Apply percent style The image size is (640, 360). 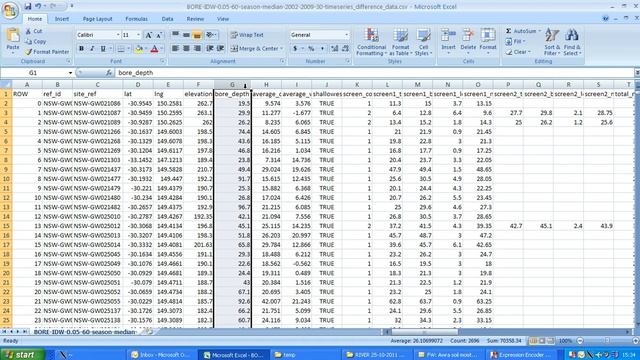click(311, 49)
